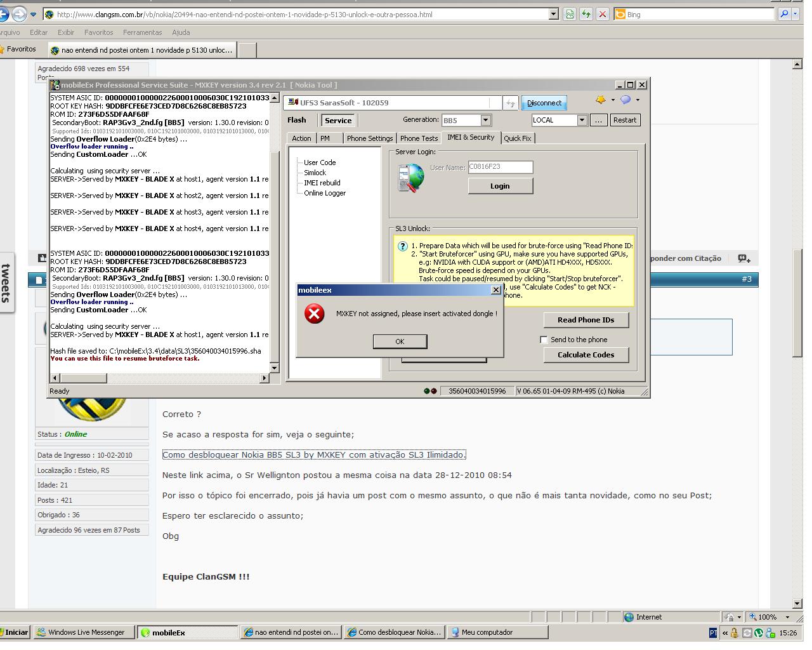Click the Bing search magnifier button

pos(784,14)
